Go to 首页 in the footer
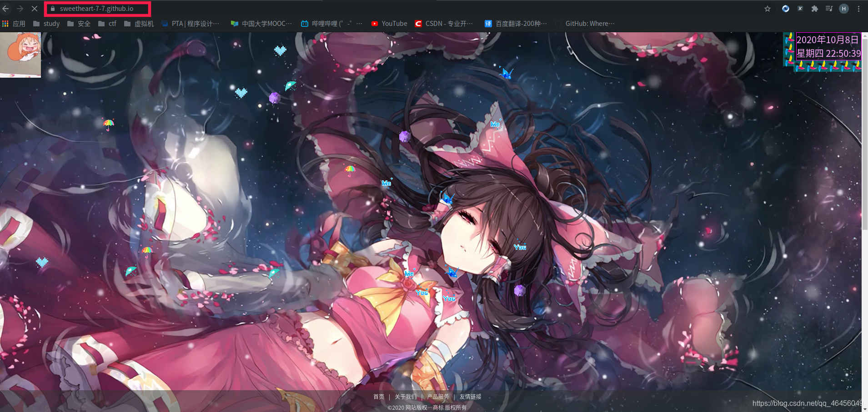This screenshot has height=412, width=868. pyautogui.click(x=379, y=397)
